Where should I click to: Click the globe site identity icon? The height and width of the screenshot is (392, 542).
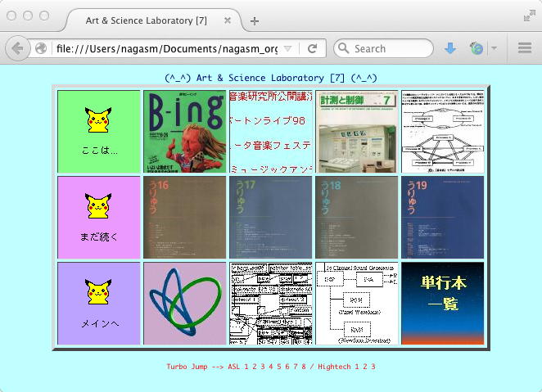[41, 48]
